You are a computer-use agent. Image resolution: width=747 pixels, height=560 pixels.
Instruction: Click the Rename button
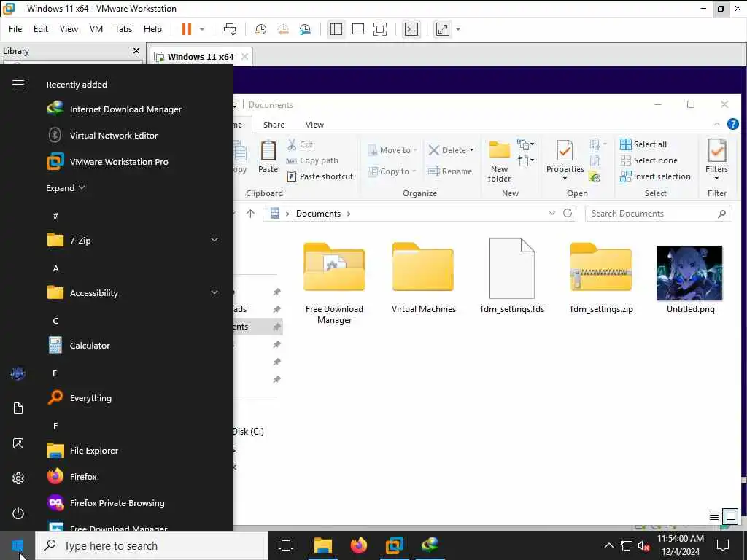pos(450,171)
